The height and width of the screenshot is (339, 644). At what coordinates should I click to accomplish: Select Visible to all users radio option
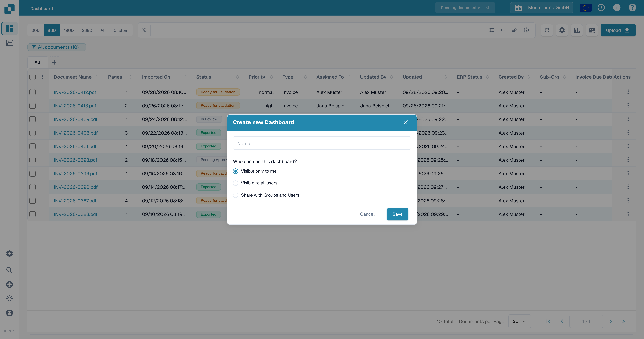236,183
